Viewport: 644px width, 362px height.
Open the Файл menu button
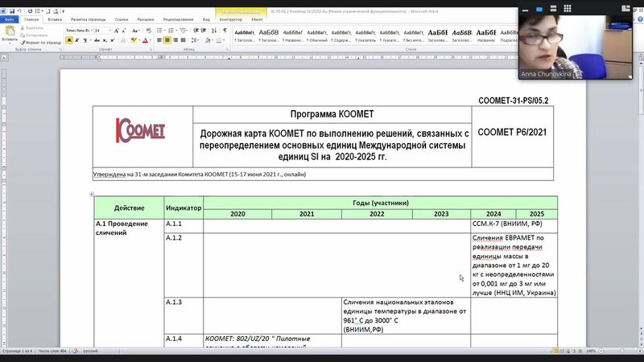(x=9, y=19)
